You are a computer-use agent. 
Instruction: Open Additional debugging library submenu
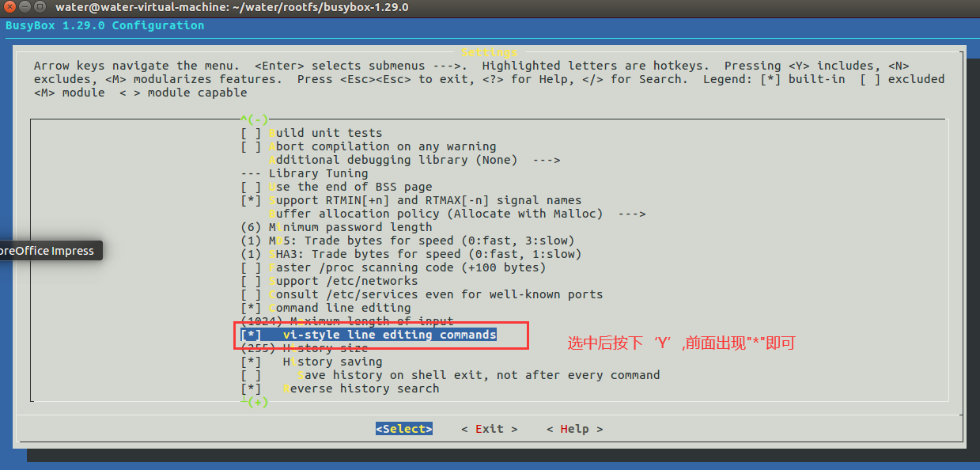click(414, 160)
